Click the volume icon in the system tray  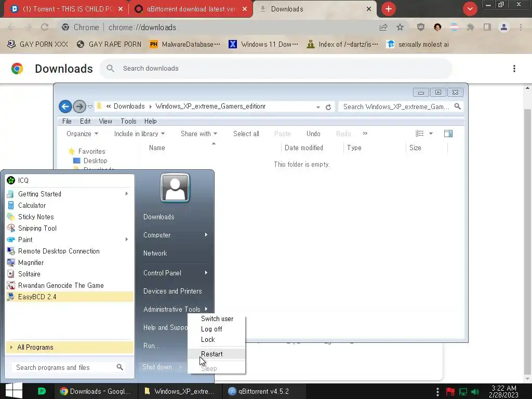[475, 392]
